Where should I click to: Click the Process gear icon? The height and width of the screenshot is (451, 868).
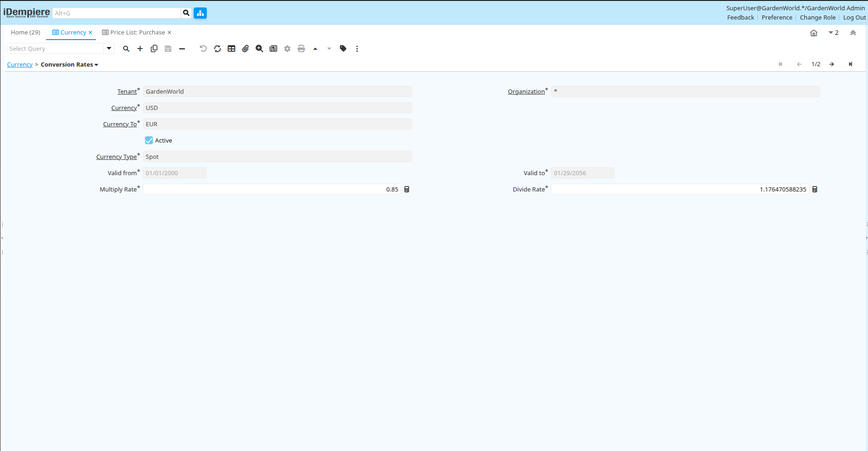(x=287, y=48)
